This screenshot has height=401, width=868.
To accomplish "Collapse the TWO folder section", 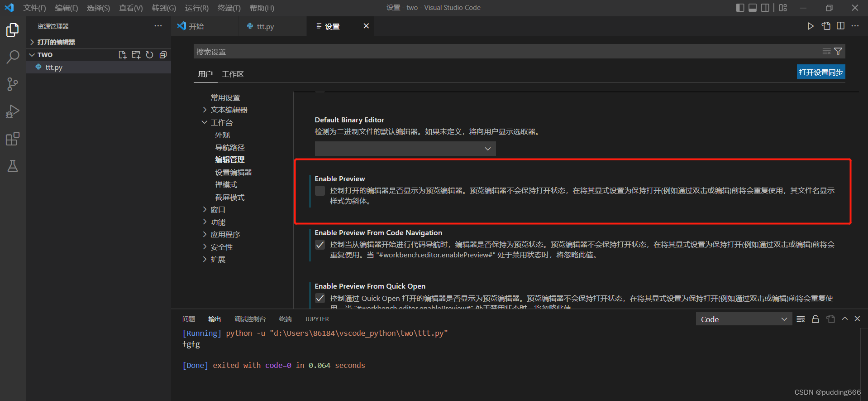I will 32,55.
